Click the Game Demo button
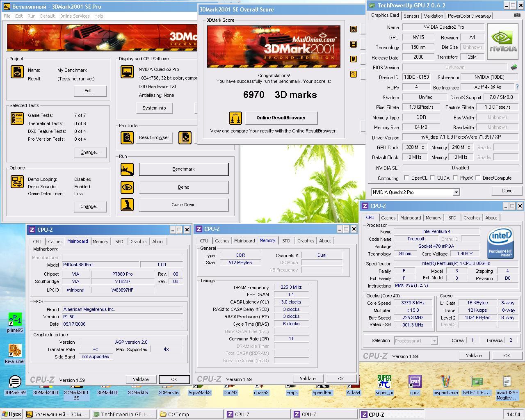Screen dimensions: 525x420 183,205
